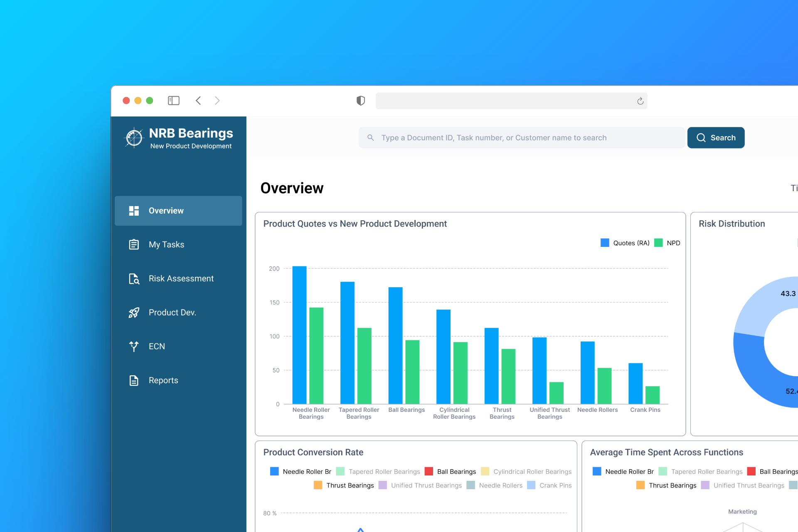This screenshot has height=532, width=798.
Task: Open the Product Dev. rocket icon
Action: [134, 313]
